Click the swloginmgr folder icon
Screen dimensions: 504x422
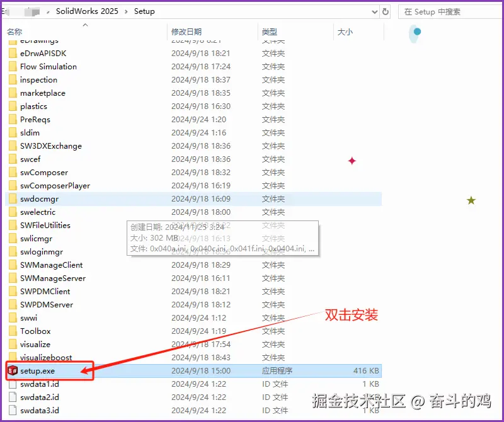tap(13, 252)
